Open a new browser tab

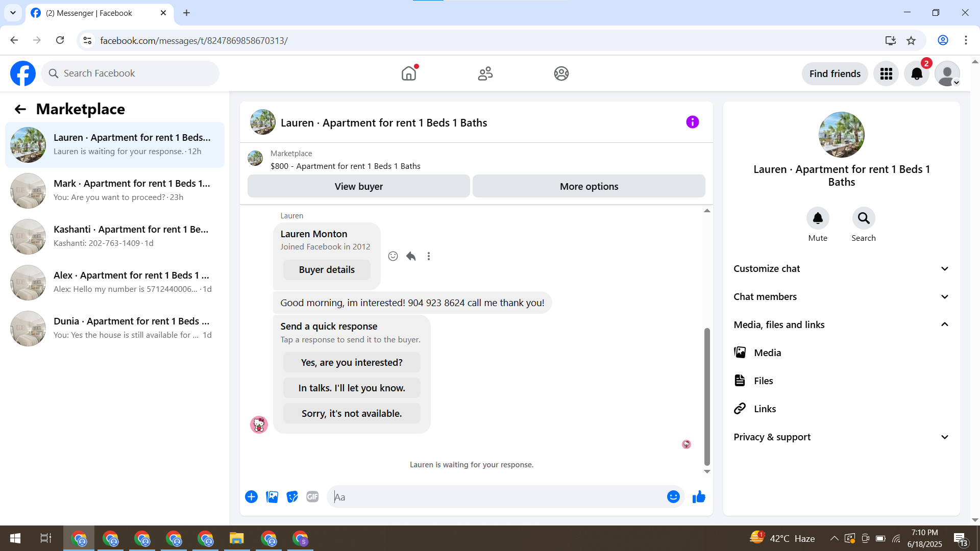coord(187,13)
